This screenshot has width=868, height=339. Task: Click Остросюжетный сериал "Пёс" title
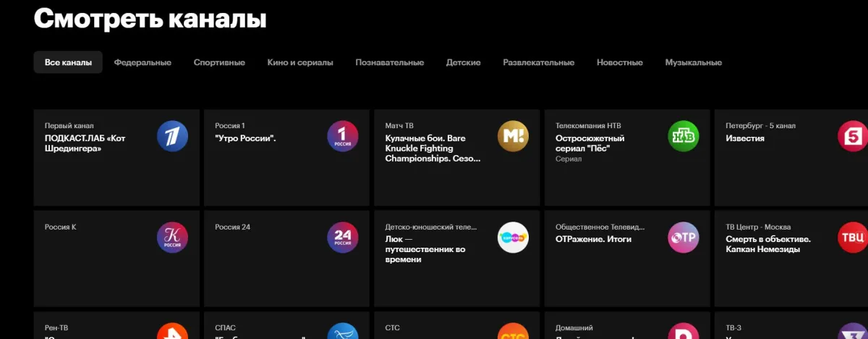(590, 143)
